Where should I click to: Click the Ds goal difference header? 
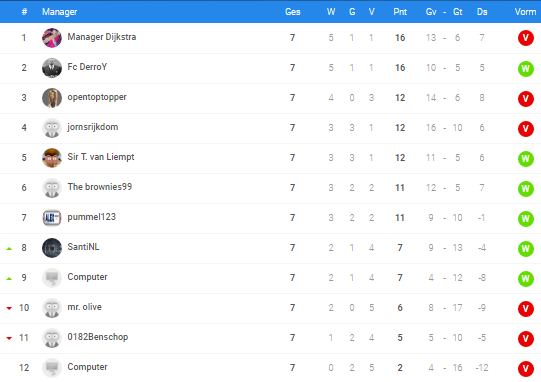click(x=482, y=12)
